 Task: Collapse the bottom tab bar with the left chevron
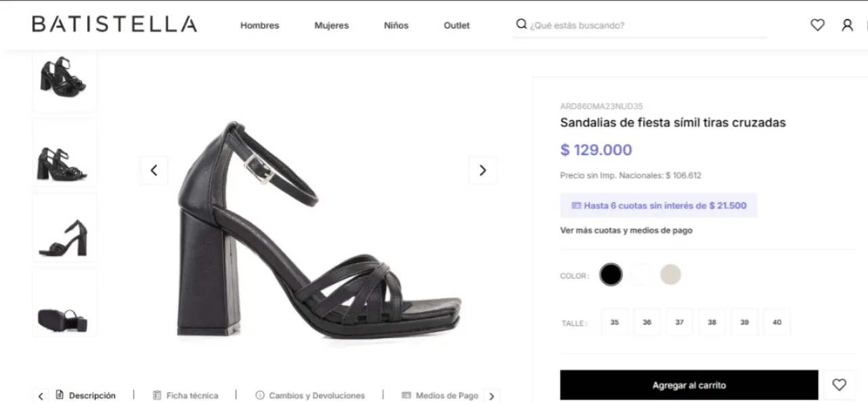tap(41, 395)
